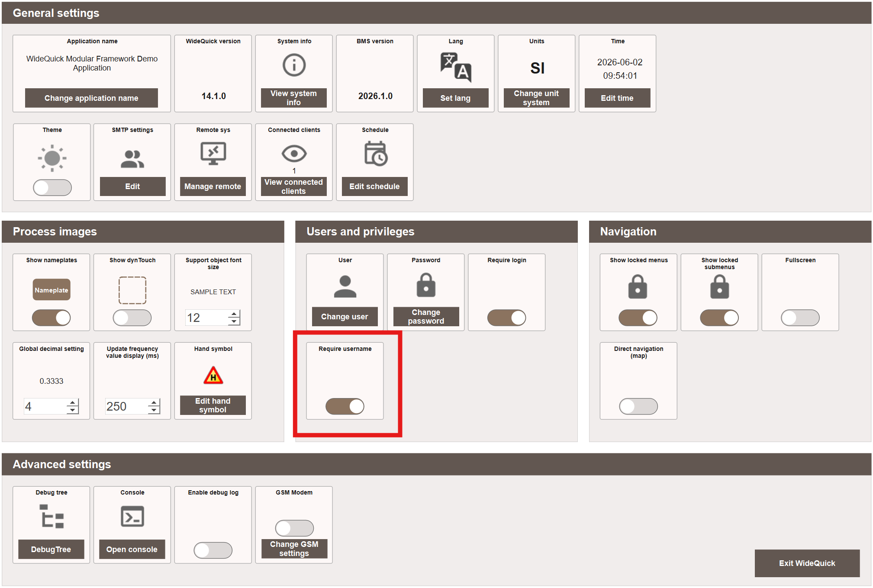Decrease Support object font size stepper

(234, 321)
